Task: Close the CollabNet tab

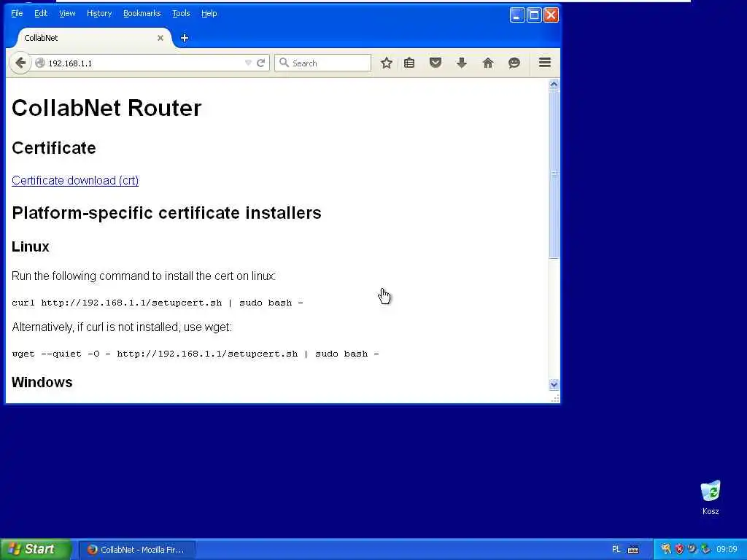Action: pos(160,38)
